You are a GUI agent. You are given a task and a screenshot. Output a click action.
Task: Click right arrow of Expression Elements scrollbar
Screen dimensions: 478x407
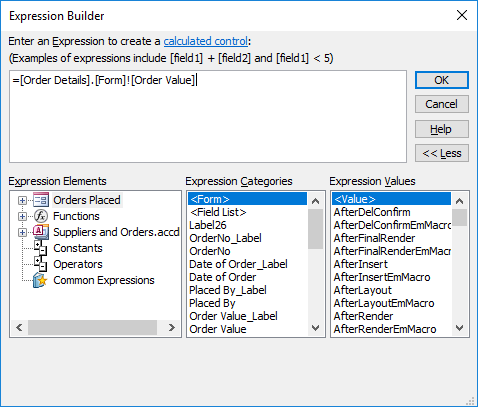coord(172,328)
